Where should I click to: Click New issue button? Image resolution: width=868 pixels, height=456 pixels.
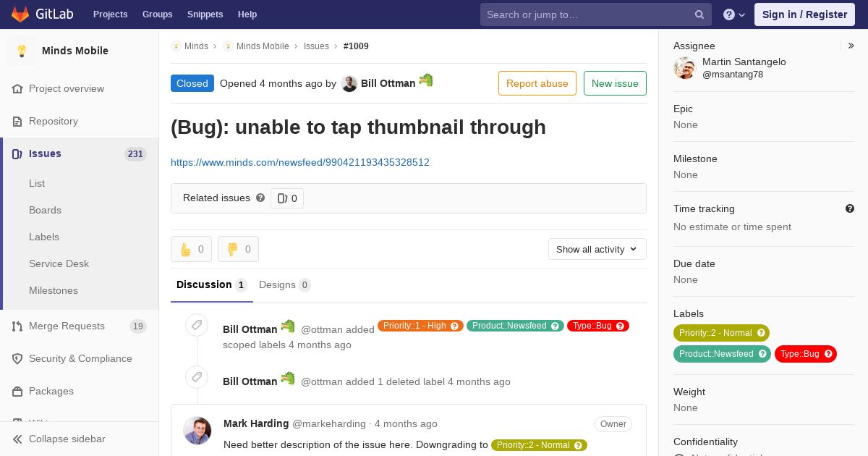[x=615, y=83]
